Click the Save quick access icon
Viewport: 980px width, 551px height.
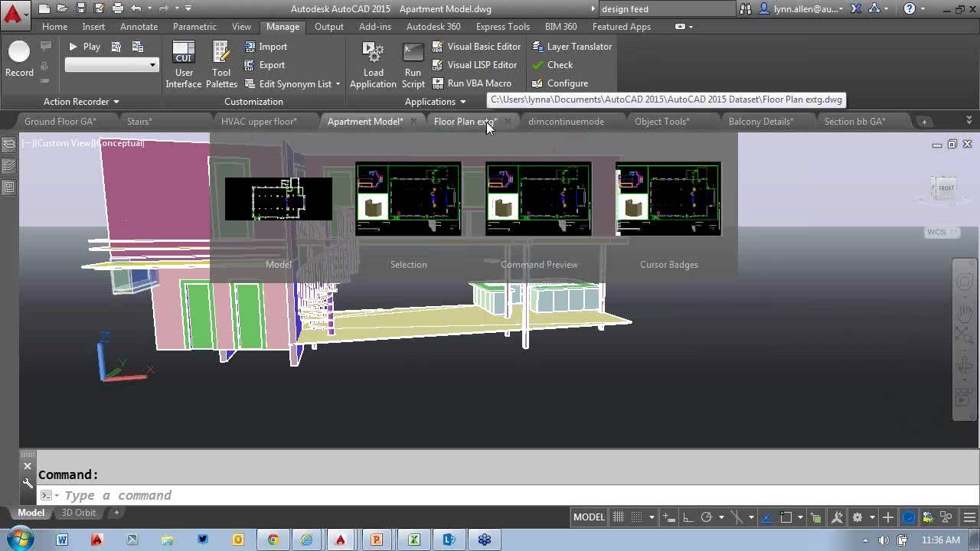click(x=81, y=8)
